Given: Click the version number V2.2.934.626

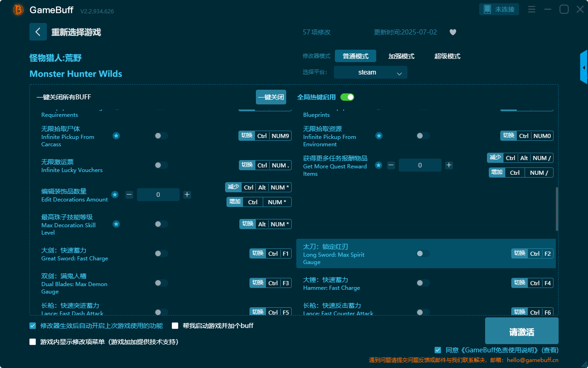Looking at the screenshot, I should pos(97,11).
